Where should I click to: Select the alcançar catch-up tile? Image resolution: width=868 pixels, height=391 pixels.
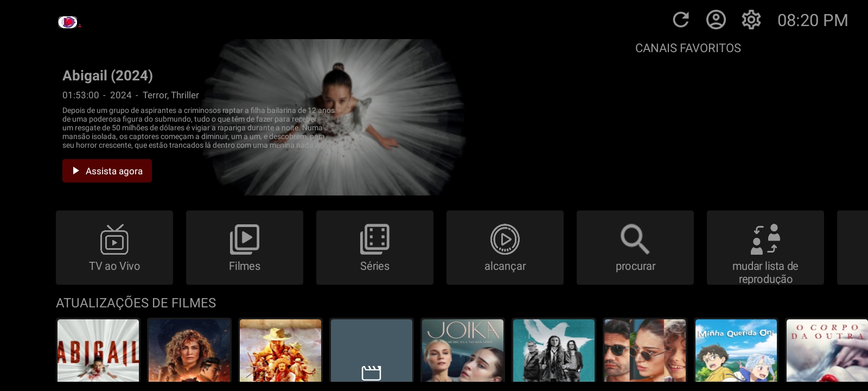(x=505, y=248)
